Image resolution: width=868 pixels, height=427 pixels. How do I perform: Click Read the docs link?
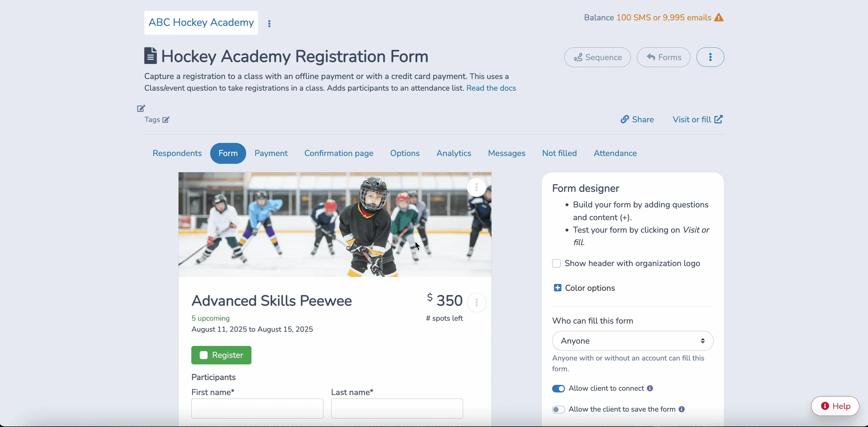pyautogui.click(x=491, y=88)
